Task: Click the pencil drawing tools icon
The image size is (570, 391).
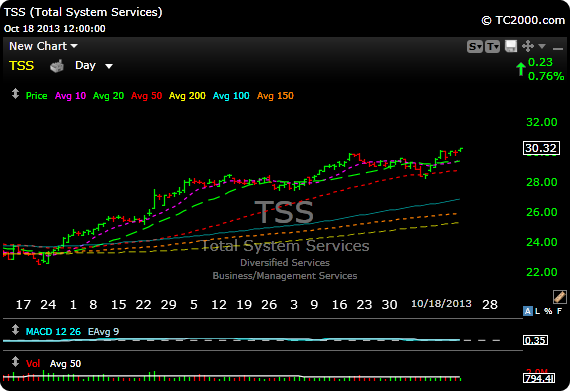Action: pyautogui.click(x=559, y=297)
